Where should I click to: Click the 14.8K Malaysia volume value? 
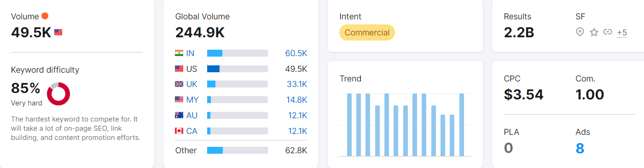pos(296,100)
